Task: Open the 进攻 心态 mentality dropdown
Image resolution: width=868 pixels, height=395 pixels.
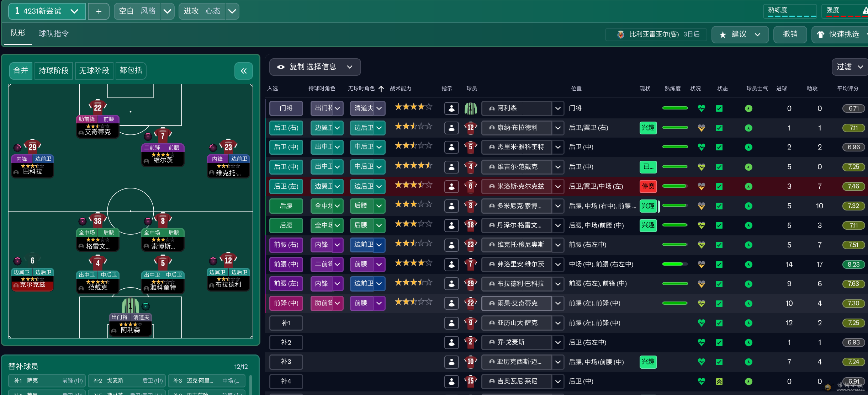Action: [x=209, y=11]
